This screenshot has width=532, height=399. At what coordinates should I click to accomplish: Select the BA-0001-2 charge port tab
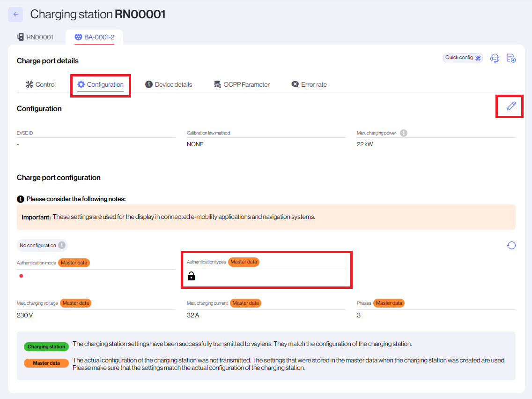point(94,37)
